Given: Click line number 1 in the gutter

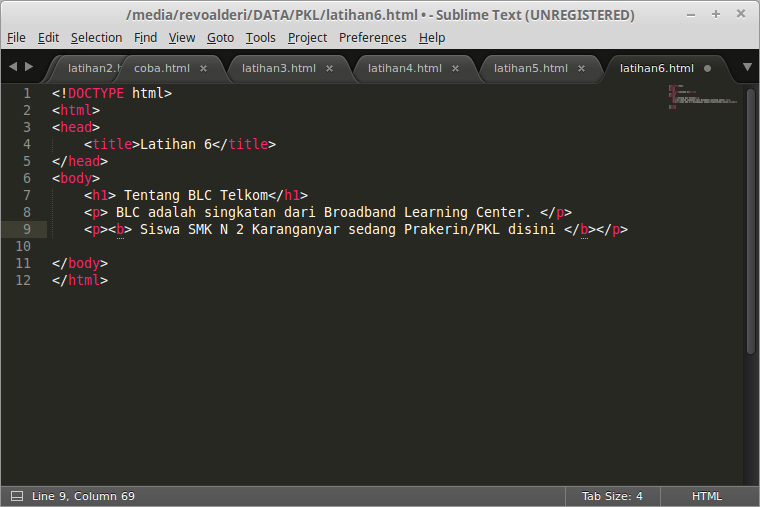Looking at the screenshot, I should (x=27, y=93).
